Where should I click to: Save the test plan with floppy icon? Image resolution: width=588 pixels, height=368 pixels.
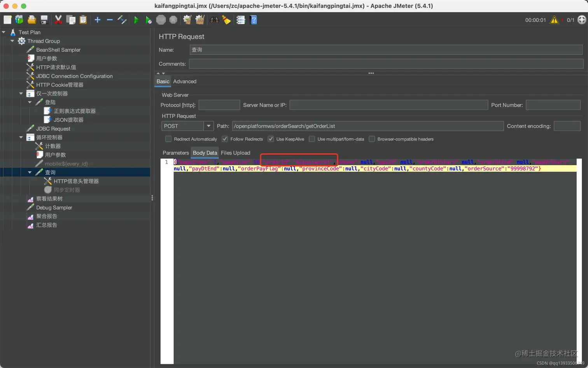pyautogui.click(x=44, y=20)
